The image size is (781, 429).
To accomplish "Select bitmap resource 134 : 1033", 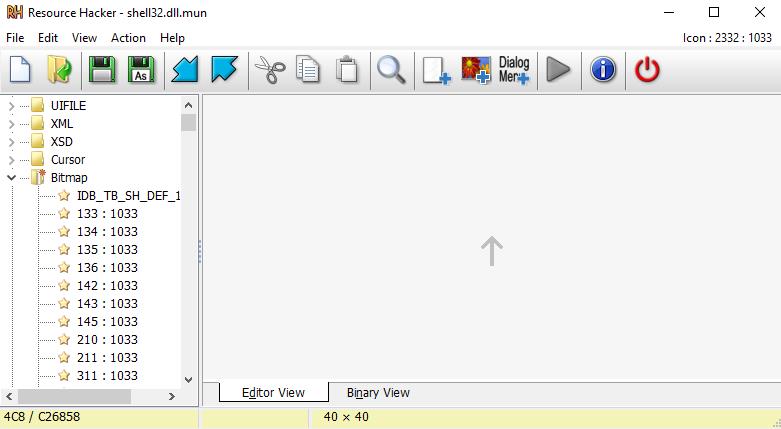I will [x=107, y=232].
